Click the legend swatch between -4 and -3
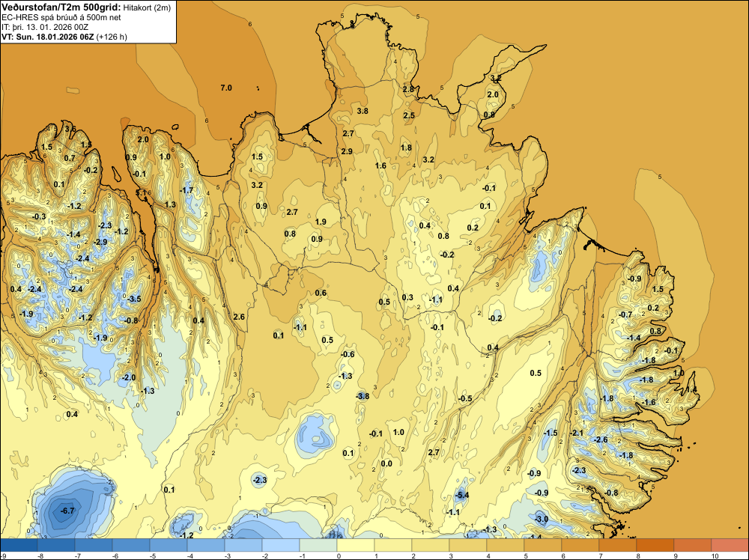The image size is (749, 560). pos(206,545)
